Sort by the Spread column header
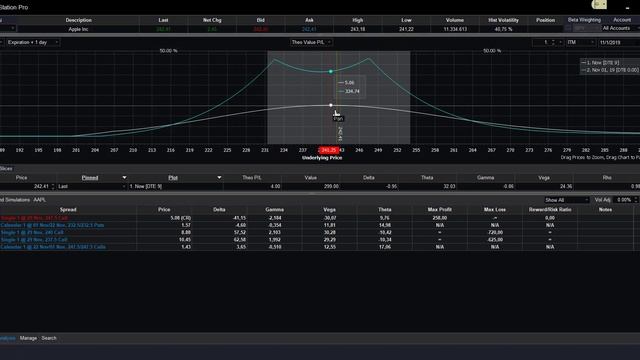The width and height of the screenshot is (640, 360). click(68, 210)
